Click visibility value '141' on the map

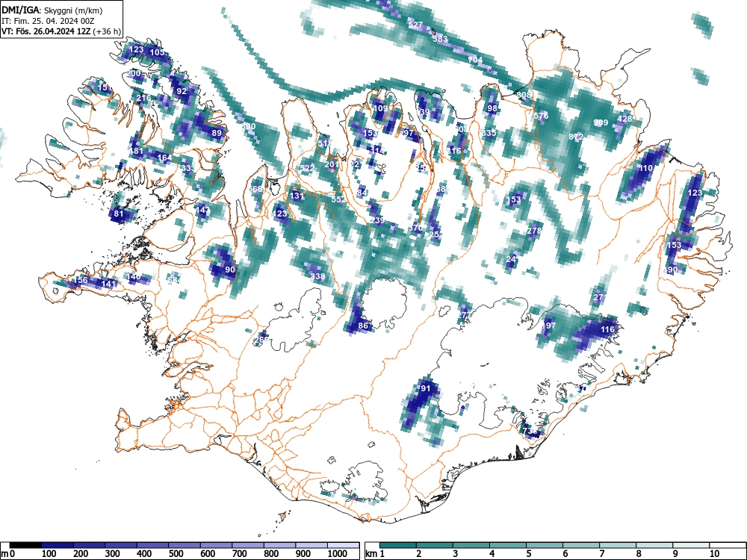click(x=108, y=284)
